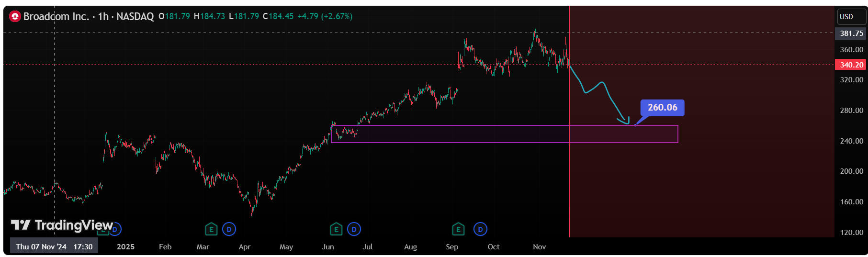Click the Broadcom logo icon beside the title
This screenshot has height=257, width=868.
[15, 17]
